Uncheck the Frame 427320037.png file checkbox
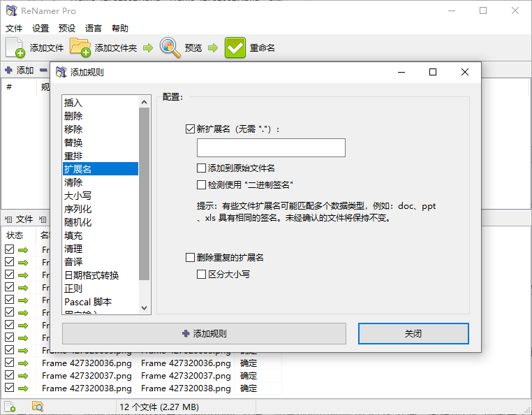The height and width of the screenshot is (415, 532). tap(10, 375)
